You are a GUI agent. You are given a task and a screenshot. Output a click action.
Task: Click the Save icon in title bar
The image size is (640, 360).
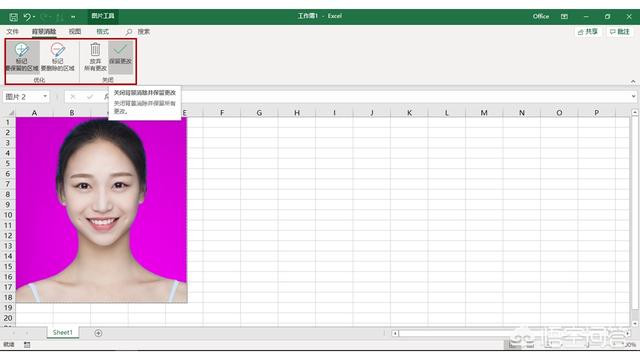13,17
